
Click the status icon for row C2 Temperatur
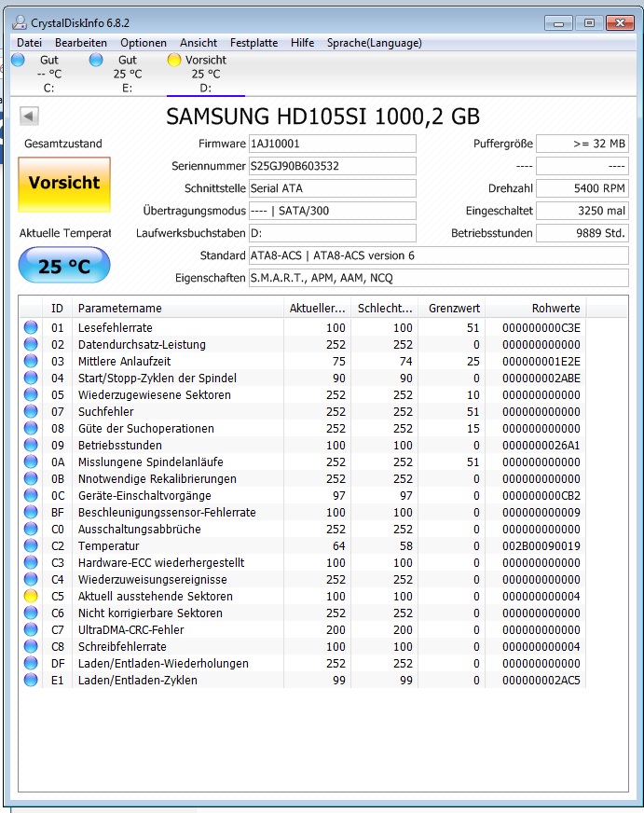[31, 545]
